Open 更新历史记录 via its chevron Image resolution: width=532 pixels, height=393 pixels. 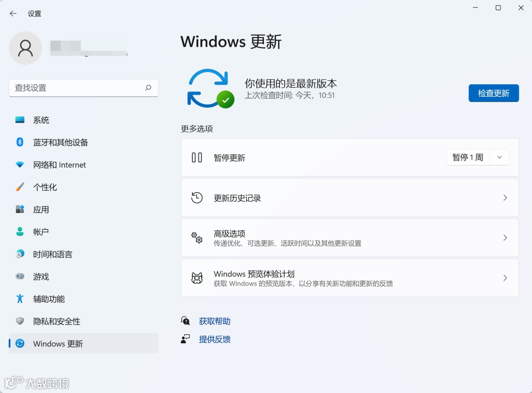click(505, 198)
